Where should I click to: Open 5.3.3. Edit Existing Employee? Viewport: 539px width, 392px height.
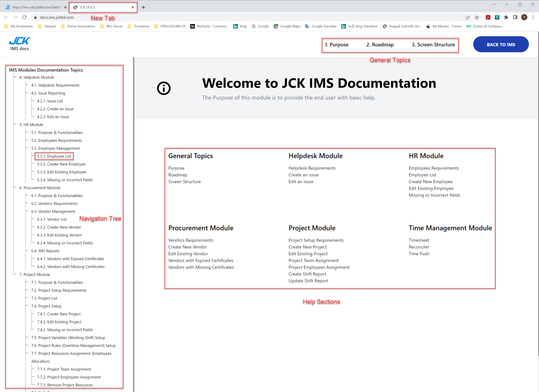(x=62, y=172)
